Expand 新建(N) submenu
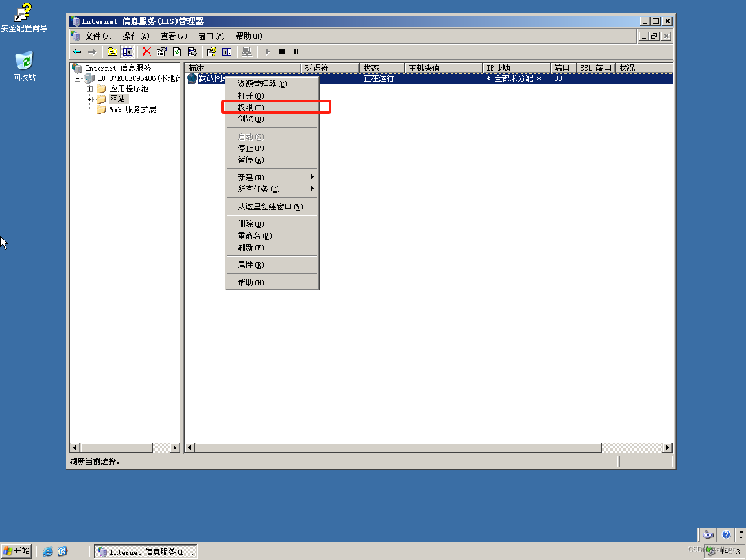The image size is (746, 560). (272, 178)
